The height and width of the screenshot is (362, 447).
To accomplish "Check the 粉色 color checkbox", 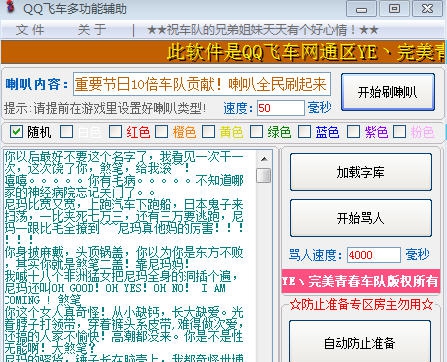I will pos(399,132).
